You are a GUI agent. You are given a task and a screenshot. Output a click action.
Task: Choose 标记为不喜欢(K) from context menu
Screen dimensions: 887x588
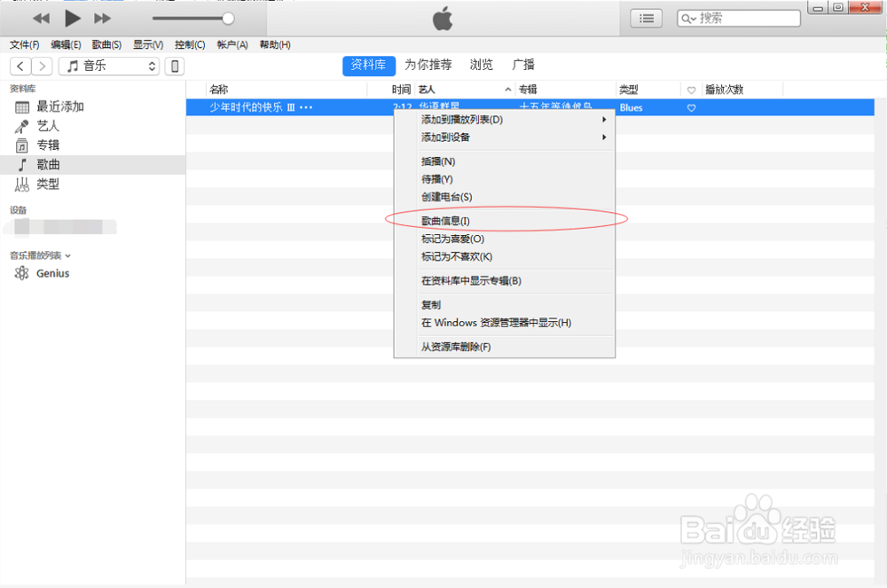tap(504, 257)
